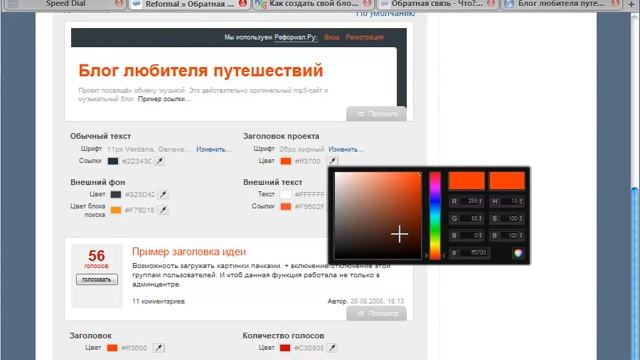Select the vote count red swatch #C3080E
The image size is (640, 360).
click(x=285, y=348)
